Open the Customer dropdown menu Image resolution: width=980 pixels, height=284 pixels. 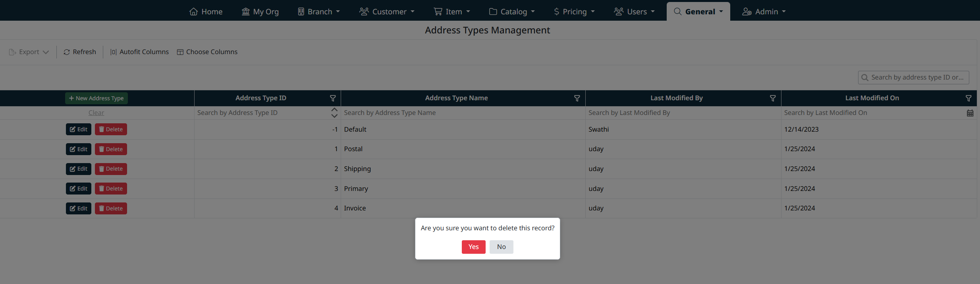pyautogui.click(x=387, y=12)
